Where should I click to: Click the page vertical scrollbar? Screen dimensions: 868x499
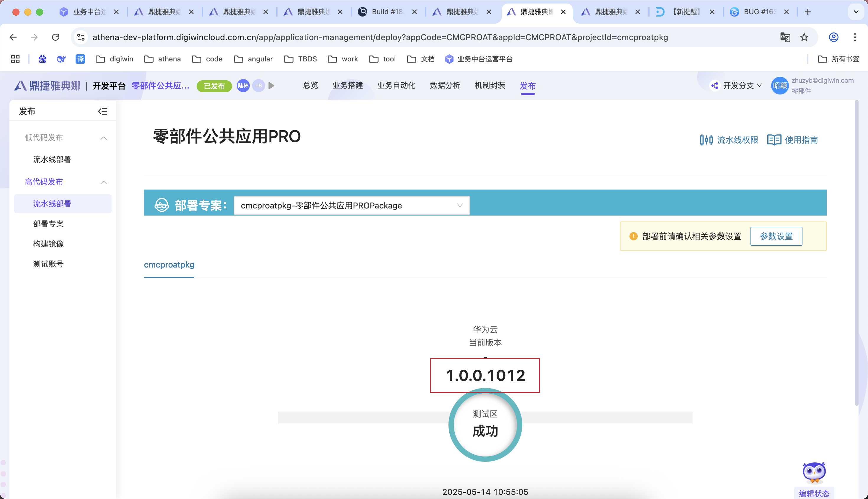(857, 252)
